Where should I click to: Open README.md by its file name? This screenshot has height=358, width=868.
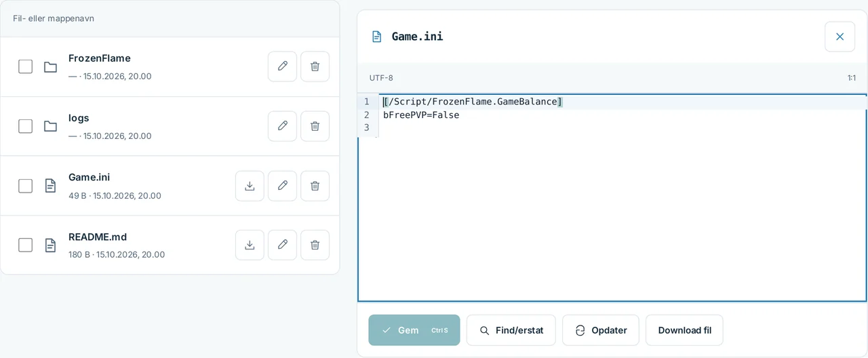(98, 237)
